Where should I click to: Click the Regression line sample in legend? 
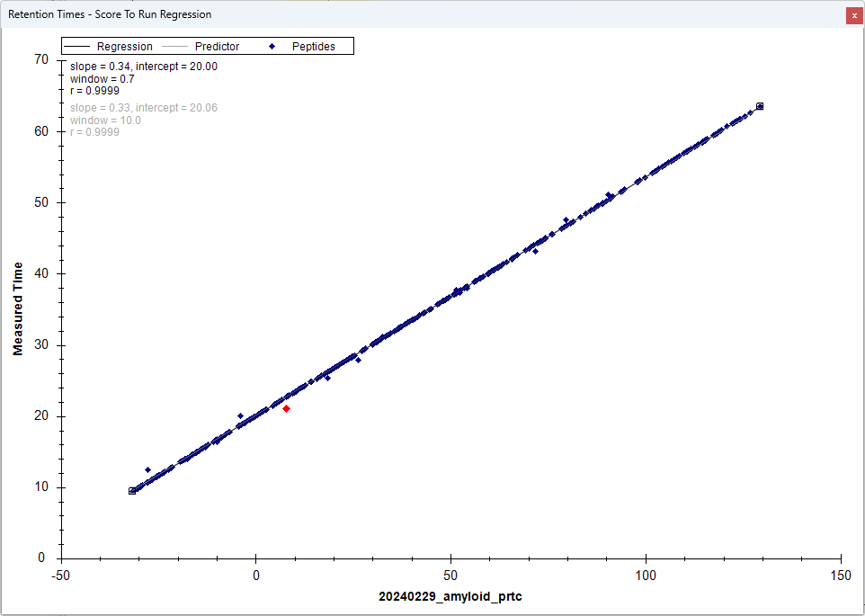tap(78, 47)
